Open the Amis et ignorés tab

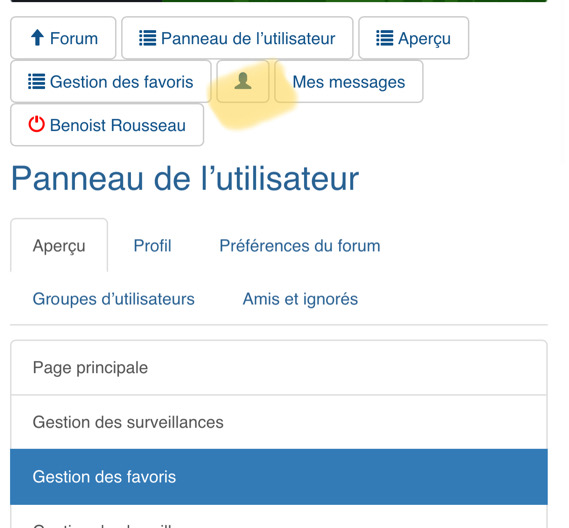coord(300,299)
